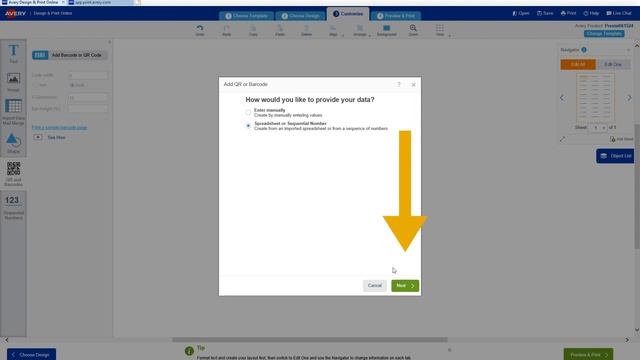The image size is (640, 360).
Task: Click Save in the header
Action: pos(545,13)
